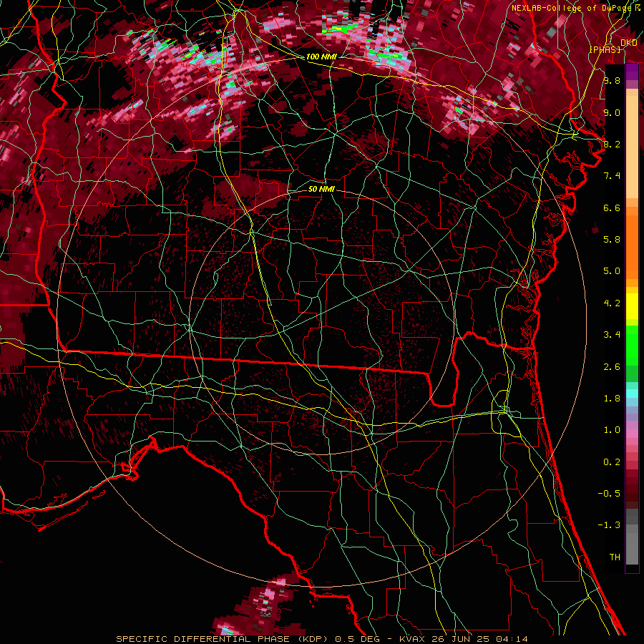Image resolution: width=644 pixels, height=644 pixels.
Task: Select the 7.4 legend scale value
Action: click(x=612, y=176)
